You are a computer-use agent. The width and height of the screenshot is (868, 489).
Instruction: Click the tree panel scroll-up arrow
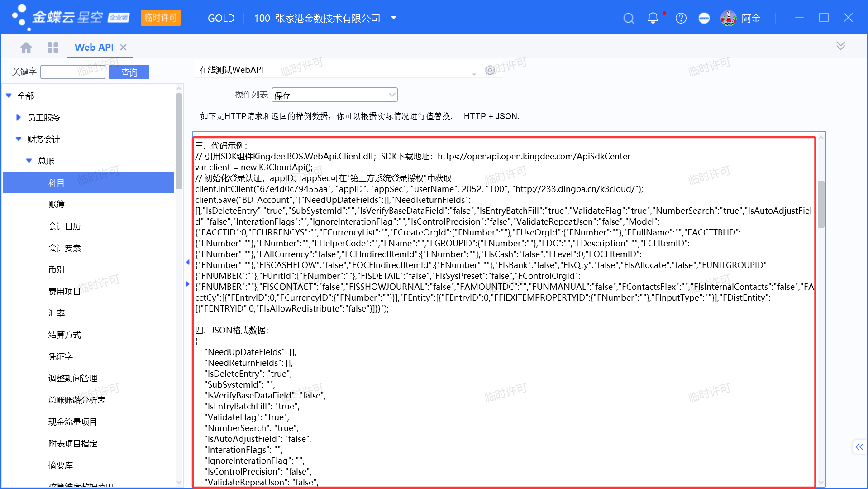(179, 89)
